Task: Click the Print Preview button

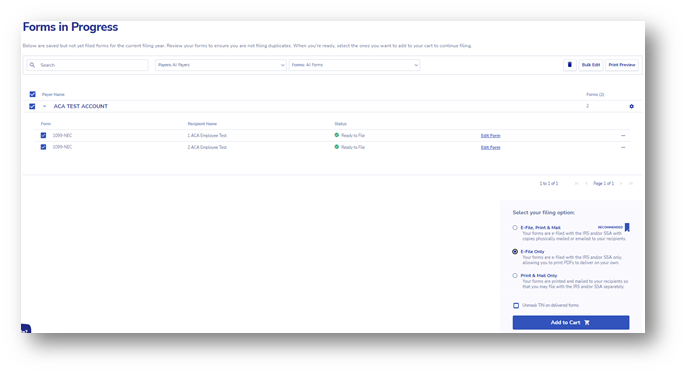Action: point(622,65)
